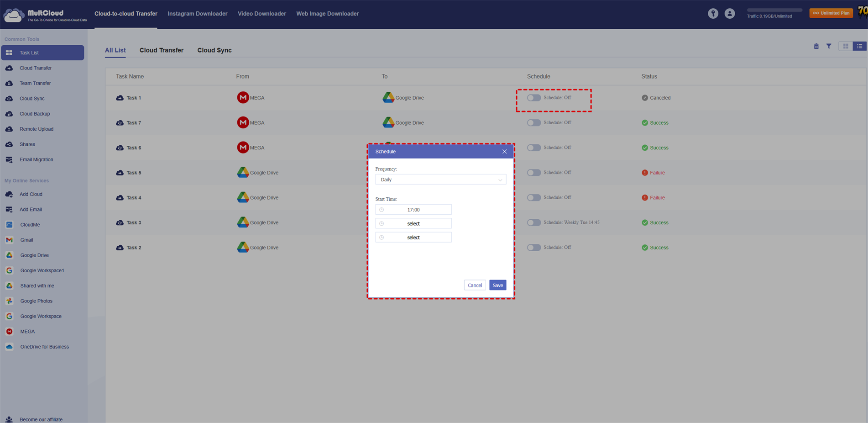Click the cloud icon beside Task 3
This screenshot has height=423, width=868.
tap(120, 223)
